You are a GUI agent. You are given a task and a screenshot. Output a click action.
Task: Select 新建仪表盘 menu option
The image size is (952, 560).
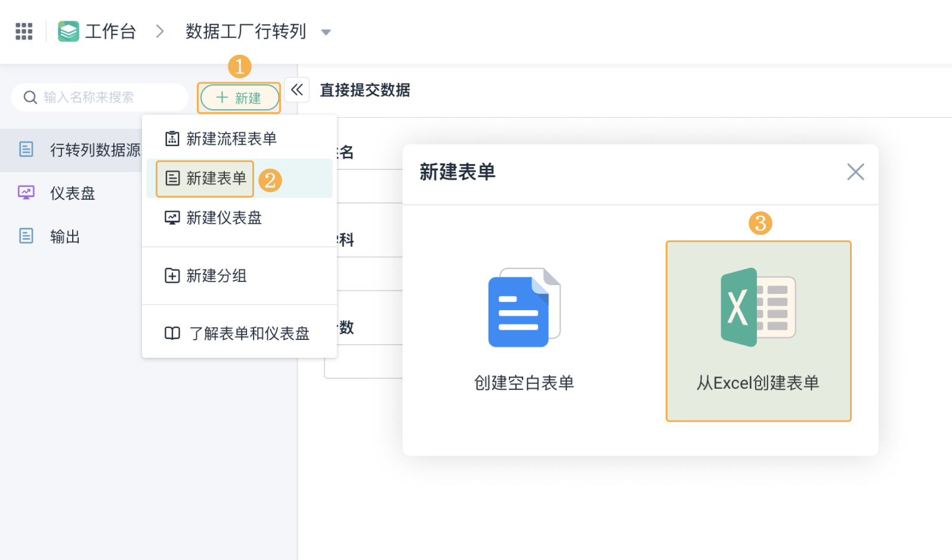pyautogui.click(x=224, y=218)
